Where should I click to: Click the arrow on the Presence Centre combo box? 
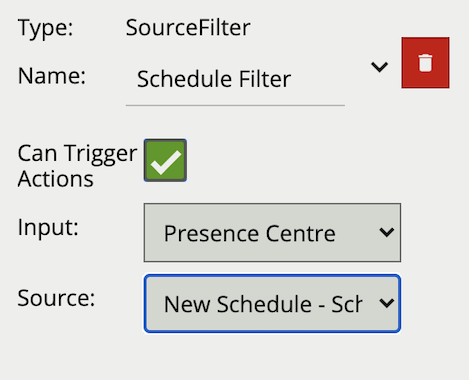[387, 232]
